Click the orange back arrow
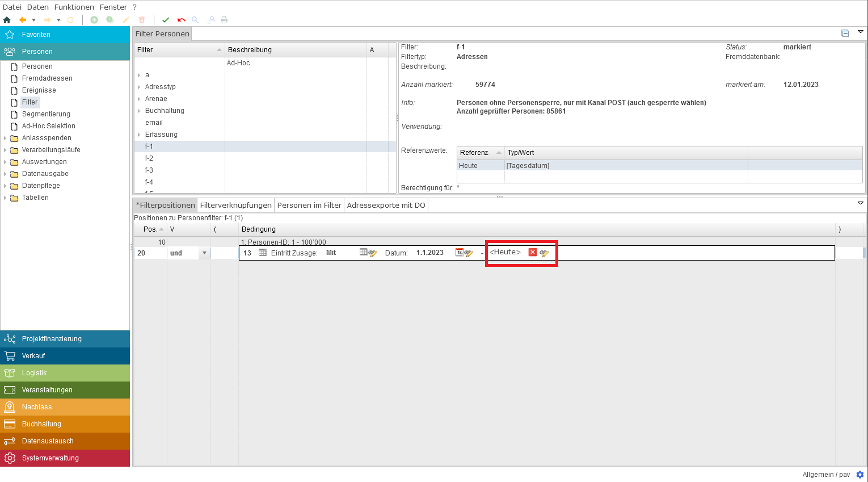Viewport: 868px width, 482px height. click(x=23, y=20)
